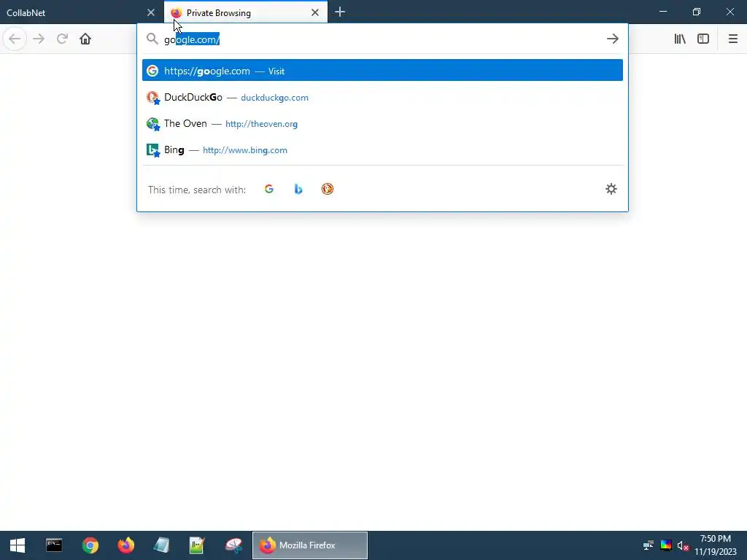Click the Bing favicon in suggestion row

pyautogui.click(x=152, y=150)
